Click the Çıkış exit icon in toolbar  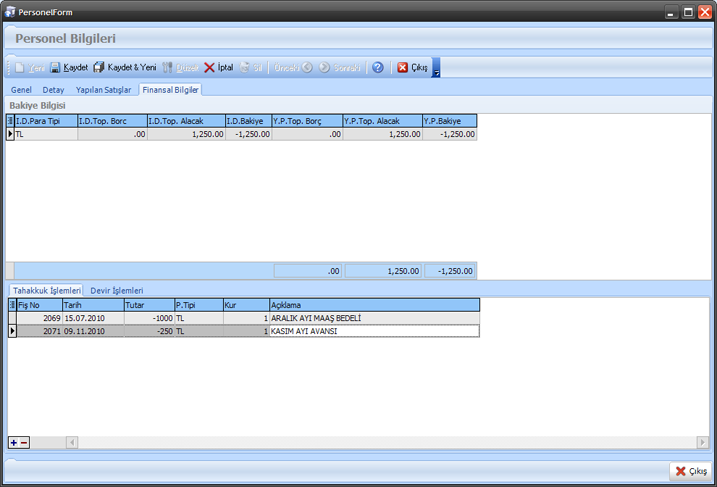(403, 68)
